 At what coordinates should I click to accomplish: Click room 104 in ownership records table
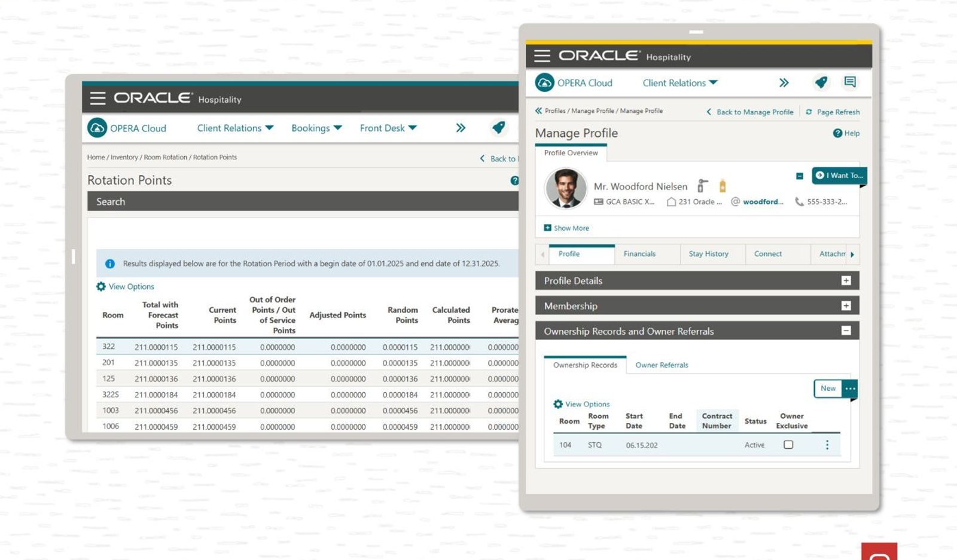[x=565, y=445]
